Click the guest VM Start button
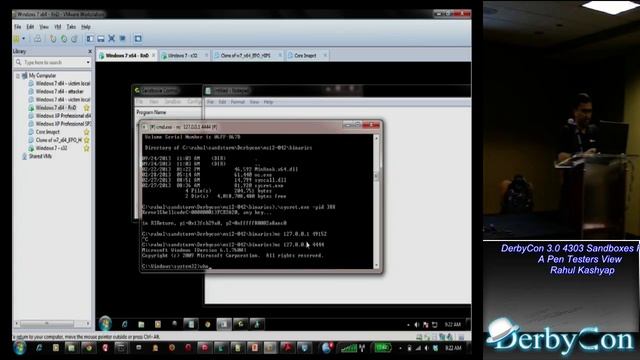 [x=105, y=323]
